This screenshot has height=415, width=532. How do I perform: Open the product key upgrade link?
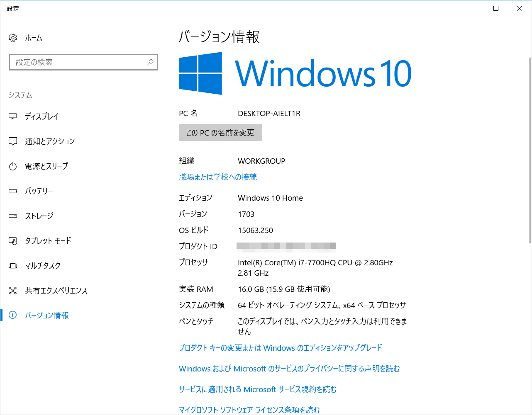click(x=280, y=348)
